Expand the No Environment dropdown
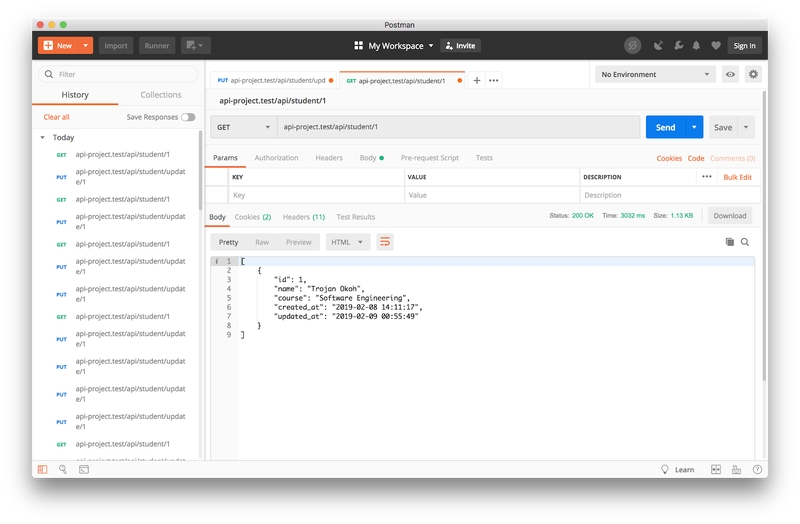 pos(655,74)
